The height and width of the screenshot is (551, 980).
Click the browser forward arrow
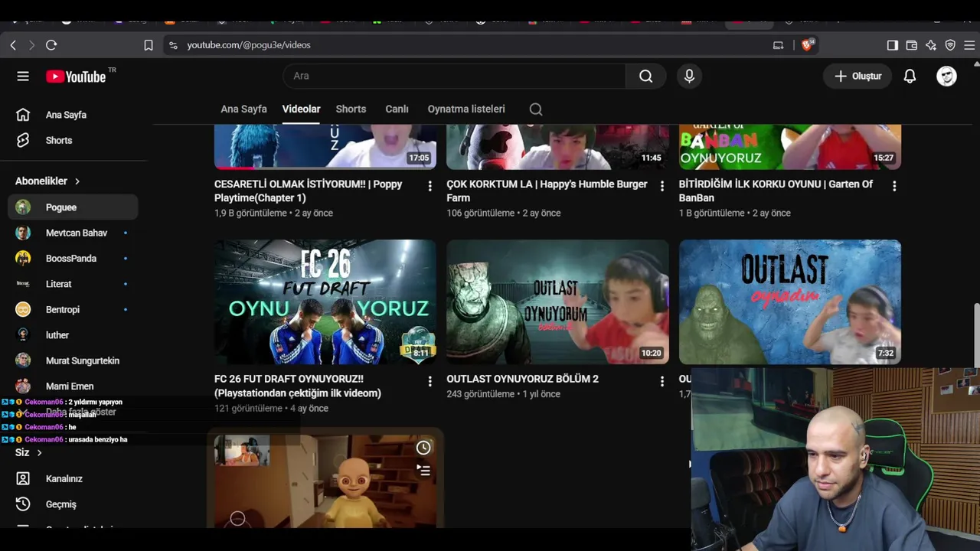[31, 45]
